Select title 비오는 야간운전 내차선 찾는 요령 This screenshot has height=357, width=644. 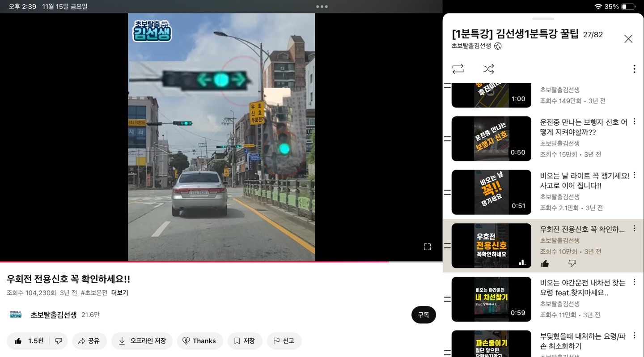(x=583, y=288)
